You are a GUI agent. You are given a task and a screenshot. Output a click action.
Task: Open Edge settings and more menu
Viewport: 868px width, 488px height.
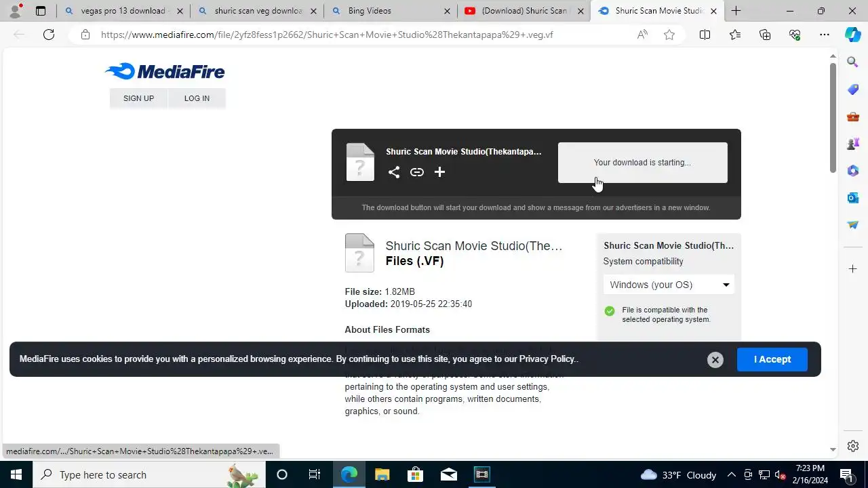click(x=825, y=35)
